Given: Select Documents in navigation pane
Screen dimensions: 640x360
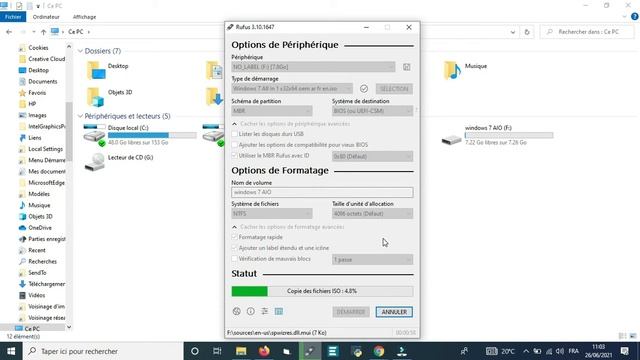Looking at the screenshot, I should tap(42, 81).
